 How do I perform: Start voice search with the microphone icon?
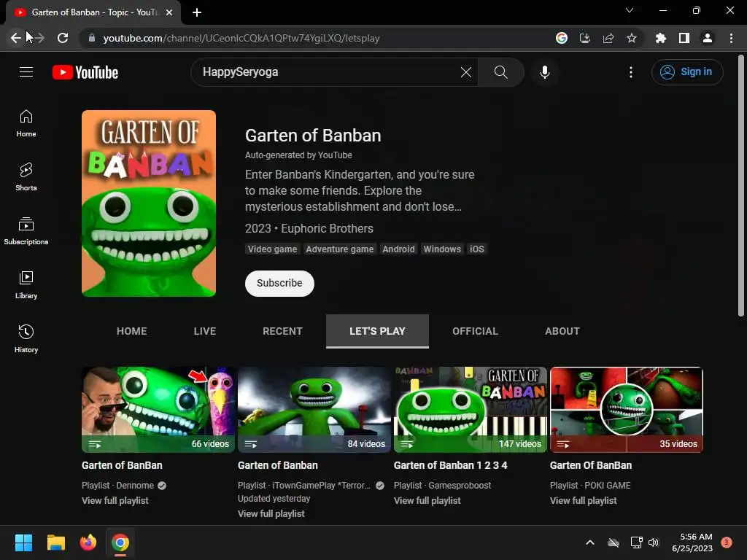(x=544, y=72)
